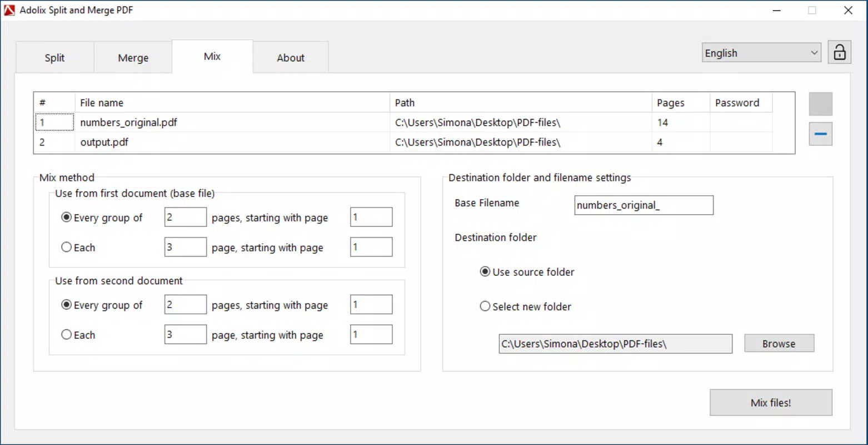Click second document group starting page field
Viewport: 868px width, 445px height.
click(371, 304)
